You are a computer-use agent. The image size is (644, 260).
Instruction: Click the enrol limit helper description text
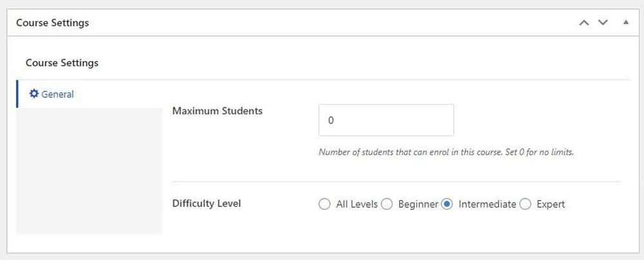point(446,153)
